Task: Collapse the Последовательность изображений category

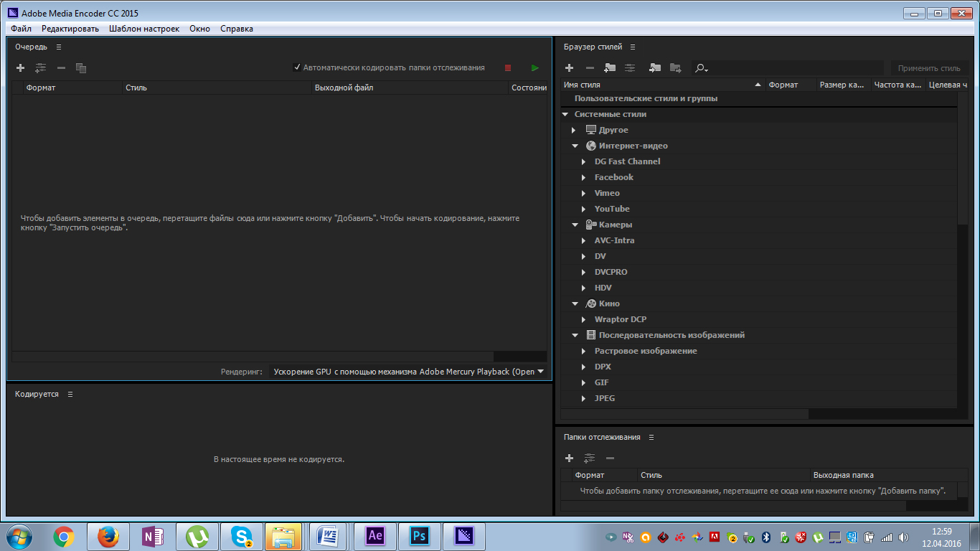Action: click(x=575, y=335)
